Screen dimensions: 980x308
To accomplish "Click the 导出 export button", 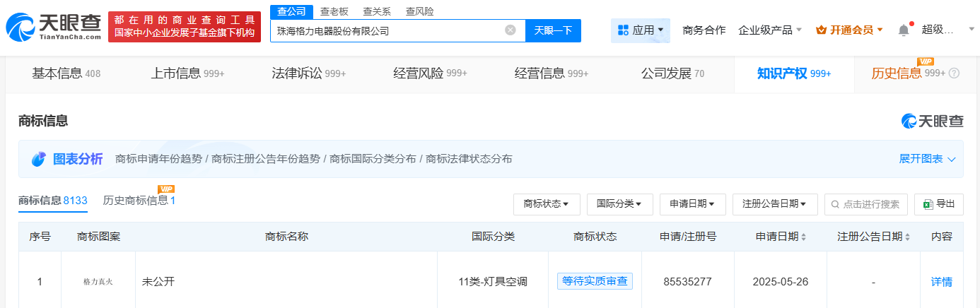I will click(939, 204).
